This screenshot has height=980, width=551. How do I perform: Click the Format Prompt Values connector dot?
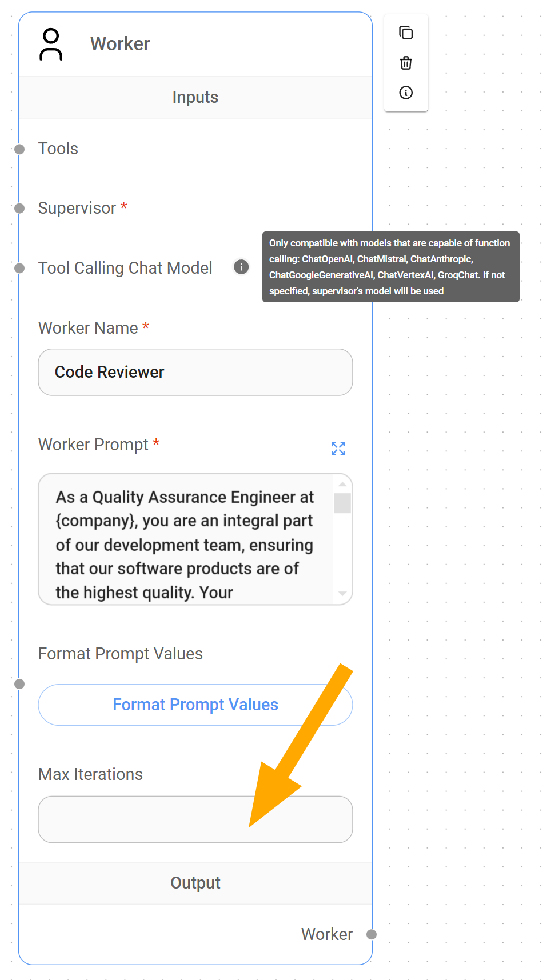(x=19, y=684)
